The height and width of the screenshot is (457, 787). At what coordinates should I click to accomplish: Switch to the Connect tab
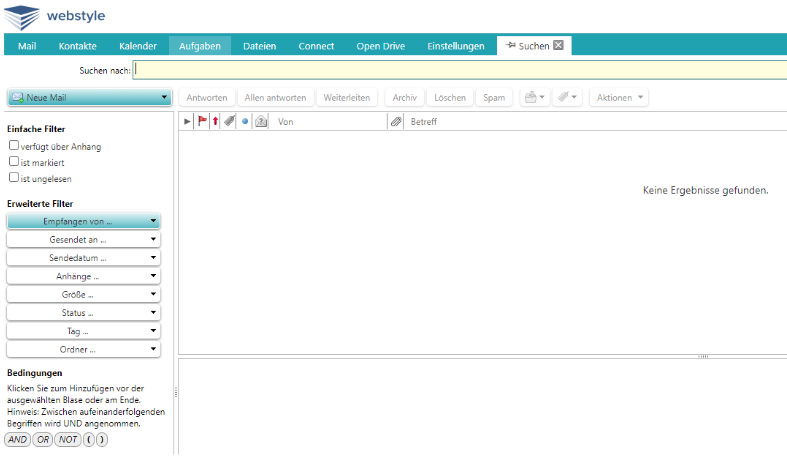click(x=316, y=46)
